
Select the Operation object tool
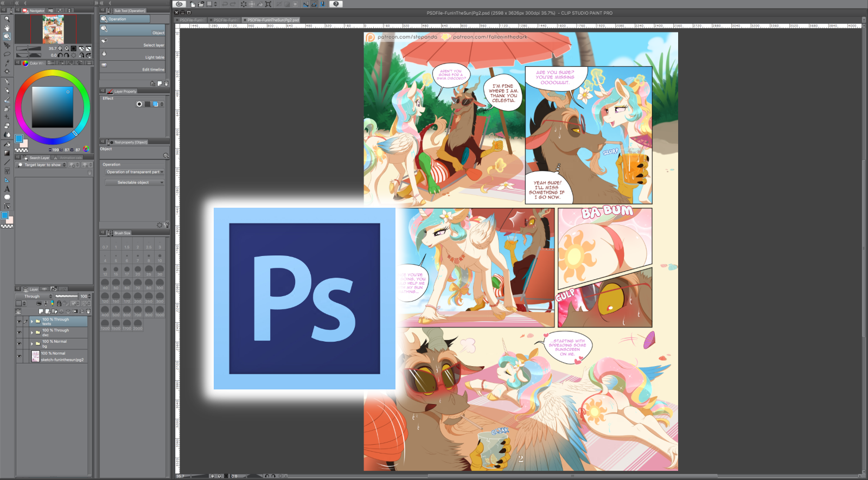point(7,36)
